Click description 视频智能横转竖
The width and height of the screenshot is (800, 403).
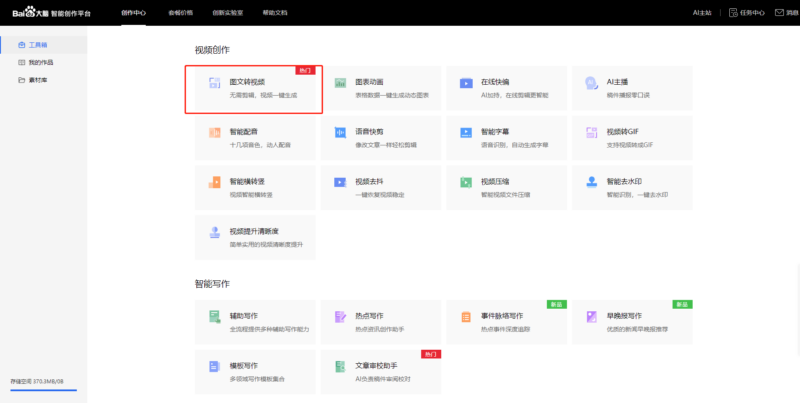click(251, 194)
